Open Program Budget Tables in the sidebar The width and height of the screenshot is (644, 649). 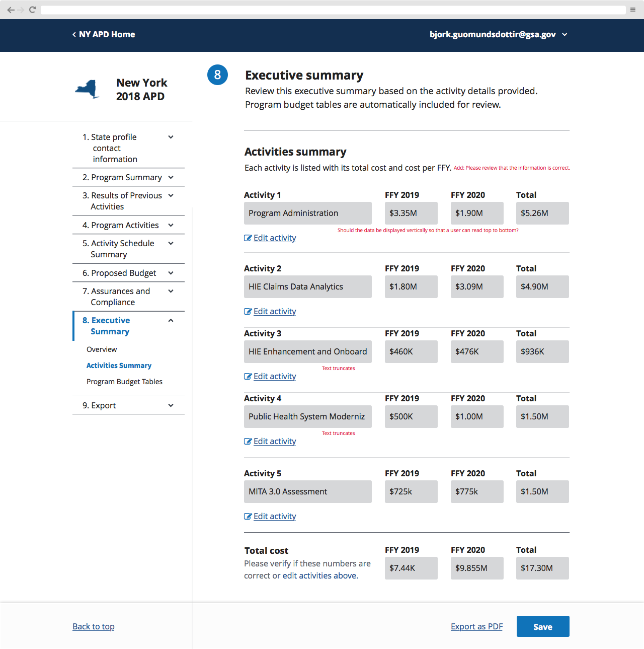click(x=124, y=382)
